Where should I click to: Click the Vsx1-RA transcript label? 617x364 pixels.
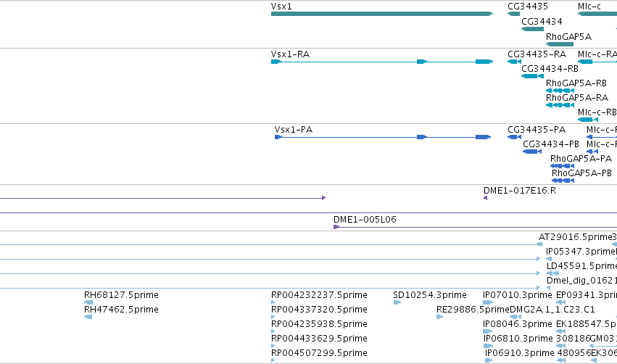(x=291, y=54)
